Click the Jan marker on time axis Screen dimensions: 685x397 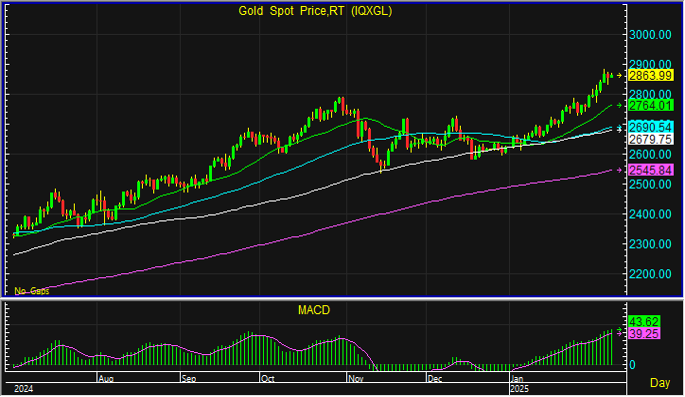pyautogui.click(x=517, y=379)
